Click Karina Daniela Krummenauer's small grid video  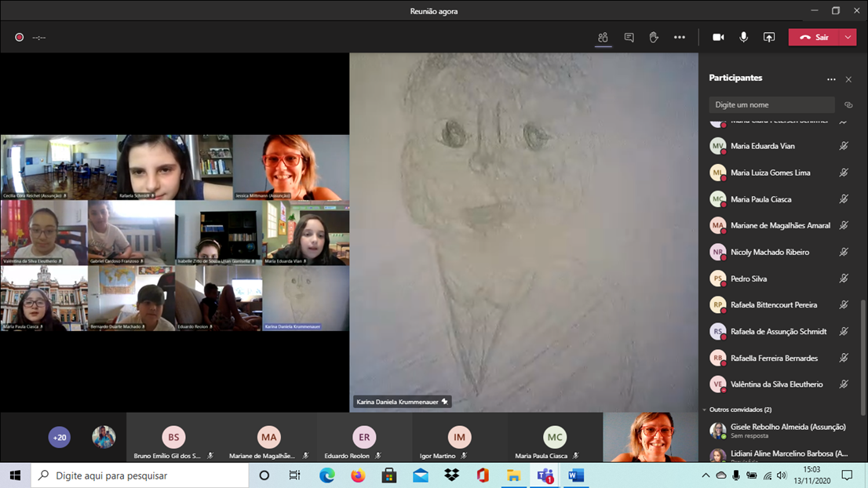pos(305,298)
